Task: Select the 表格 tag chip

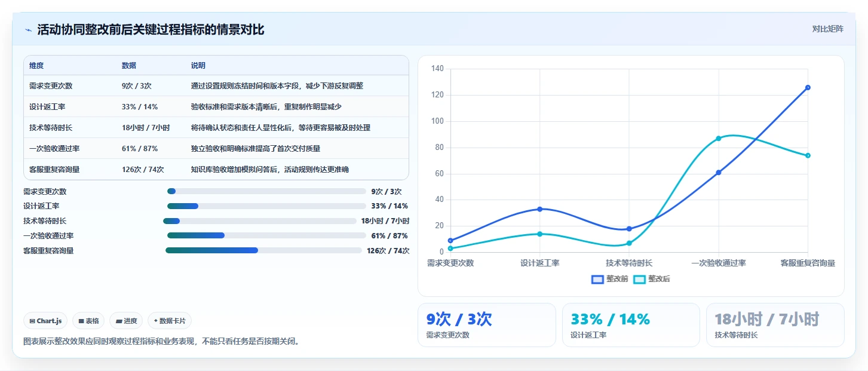Action: [88, 321]
